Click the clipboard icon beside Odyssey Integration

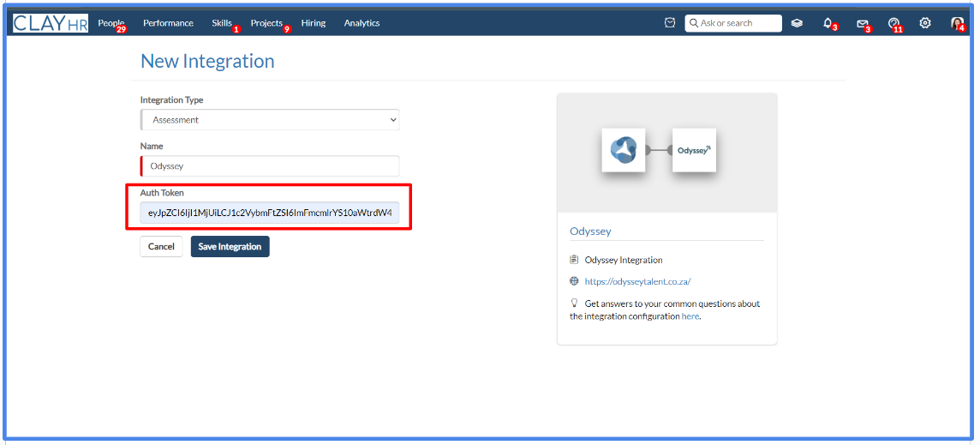point(574,259)
